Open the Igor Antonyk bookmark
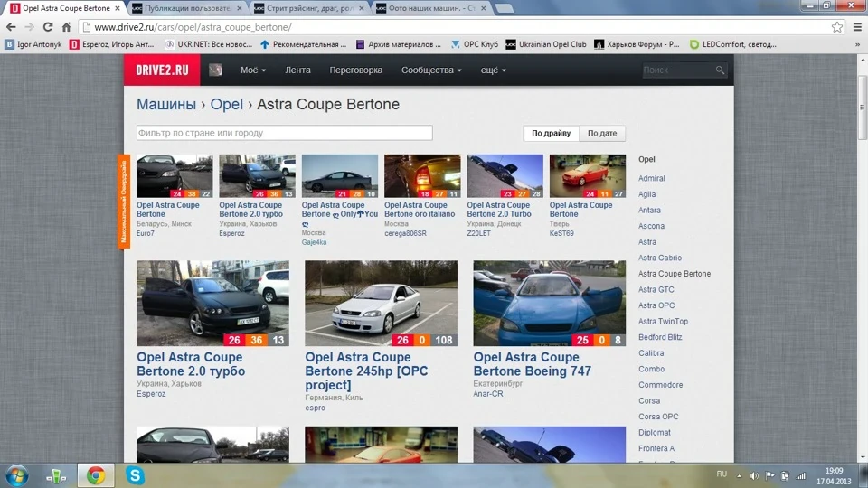The width and height of the screenshot is (868, 488). 33,44
